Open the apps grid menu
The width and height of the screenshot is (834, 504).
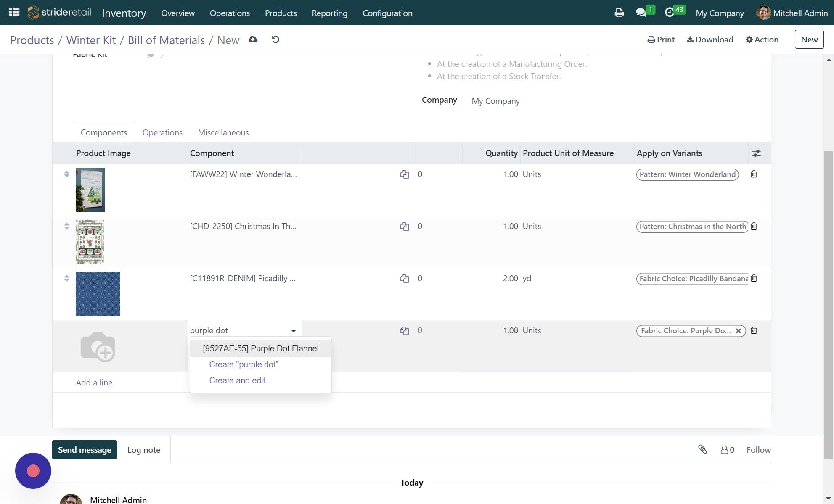click(x=14, y=12)
